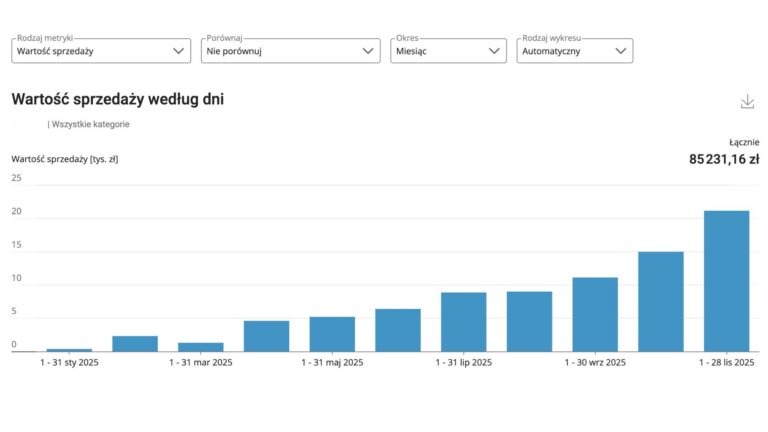The width and height of the screenshot is (768, 432).
Task: Select the February bar, second from left
Action: (x=135, y=343)
